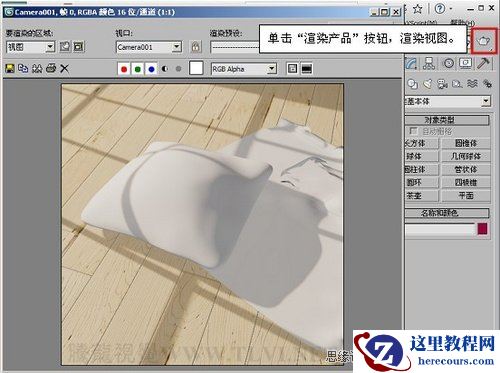The width and height of the screenshot is (500, 373).
Task: Select the Systems gears icon
Action: click(x=487, y=84)
